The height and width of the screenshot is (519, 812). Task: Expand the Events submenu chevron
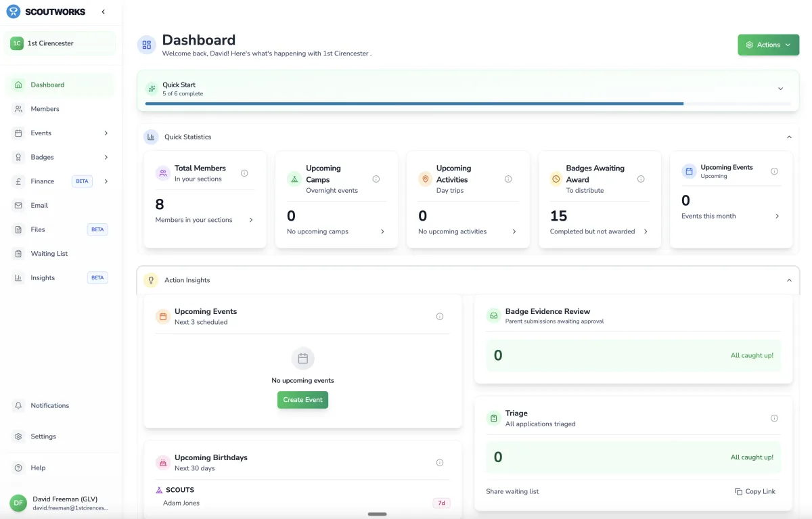click(106, 133)
